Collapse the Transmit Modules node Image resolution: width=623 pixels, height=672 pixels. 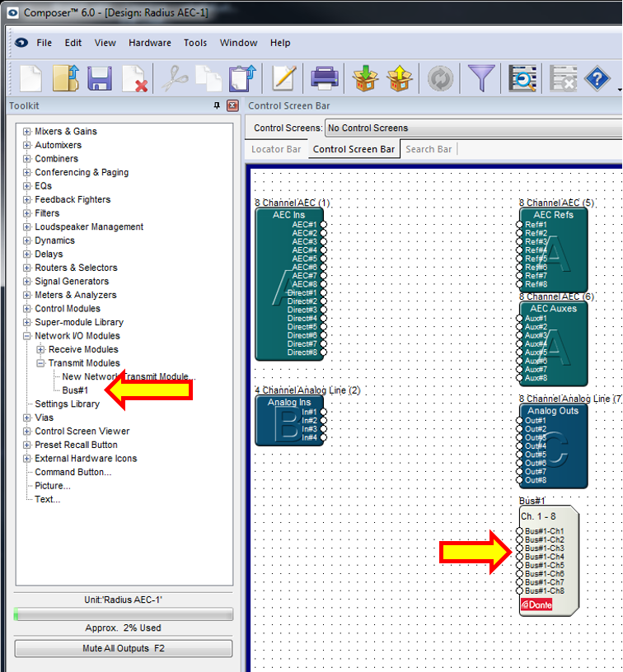(40, 363)
